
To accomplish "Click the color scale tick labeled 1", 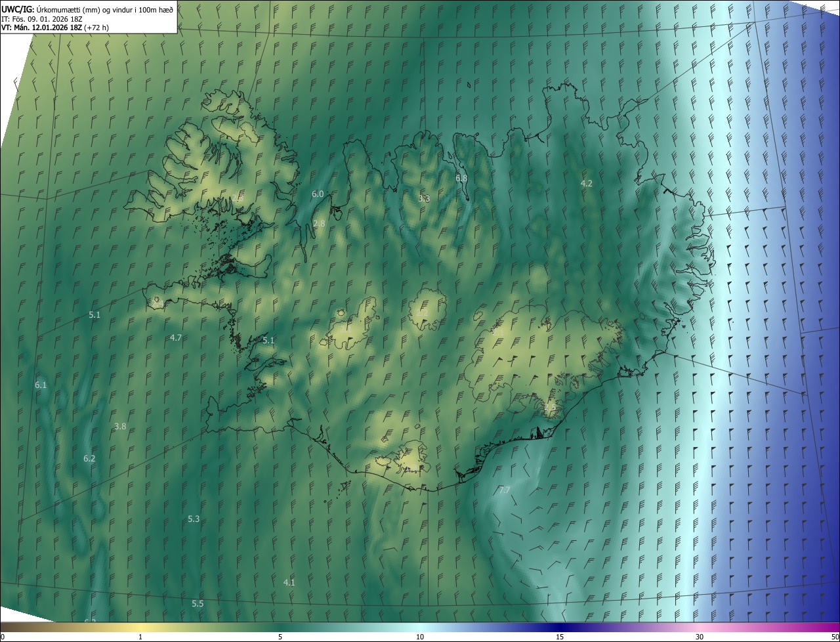I will pyautogui.click(x=140, y=637).
